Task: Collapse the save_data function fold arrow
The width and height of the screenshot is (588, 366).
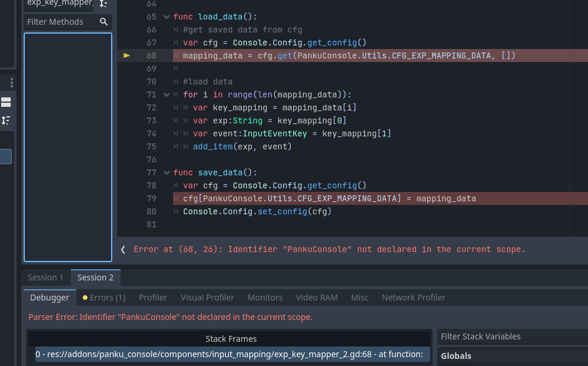Action: (x=167, y=172)
